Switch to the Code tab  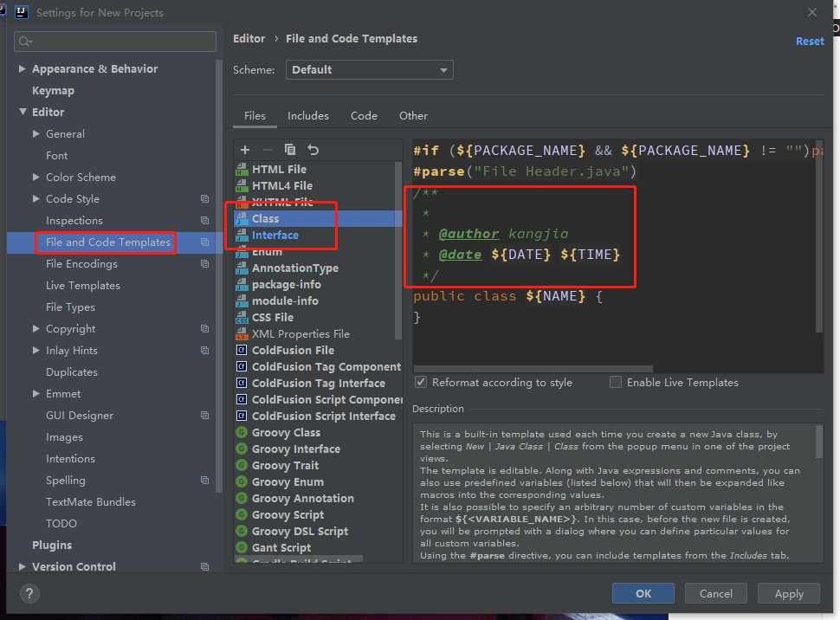point(364,116)
